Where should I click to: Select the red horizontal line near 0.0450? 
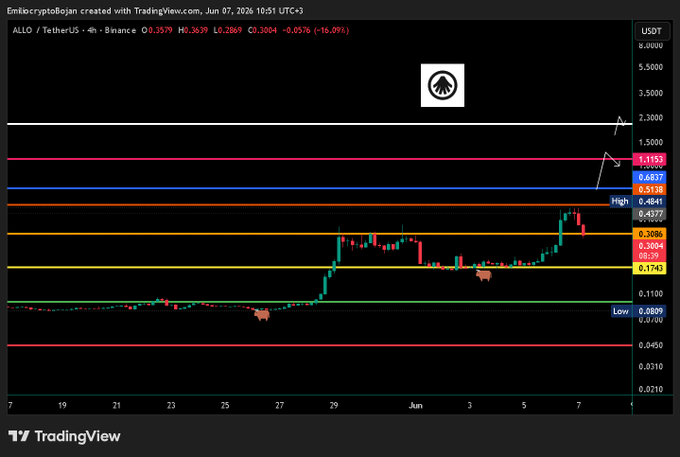[320, 345]
